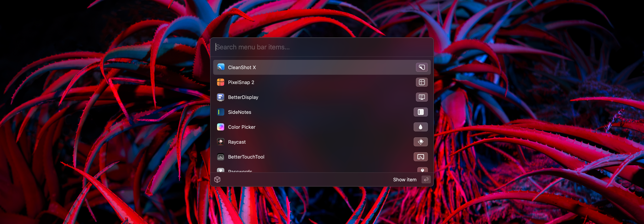Viewport: 644px width, 224px height.
Task: Toggle SideNotes menu bar visibility
Action: click(x=421, y=112)
